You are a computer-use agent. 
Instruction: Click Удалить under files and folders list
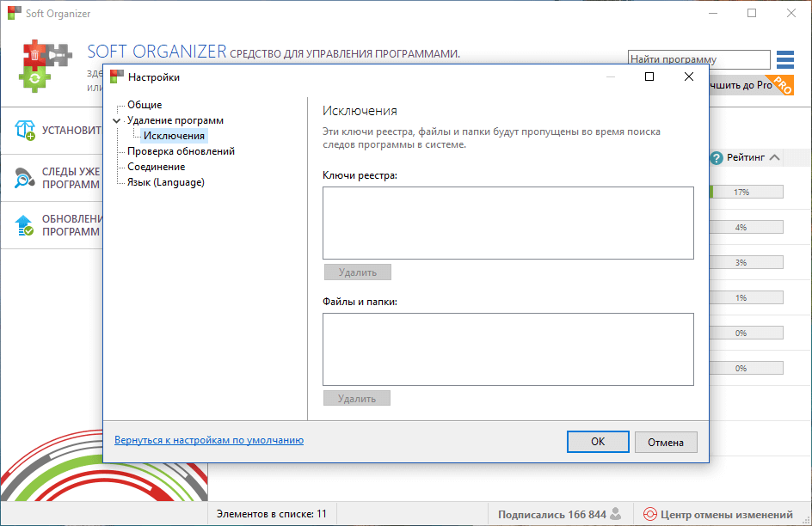(357, 398)
